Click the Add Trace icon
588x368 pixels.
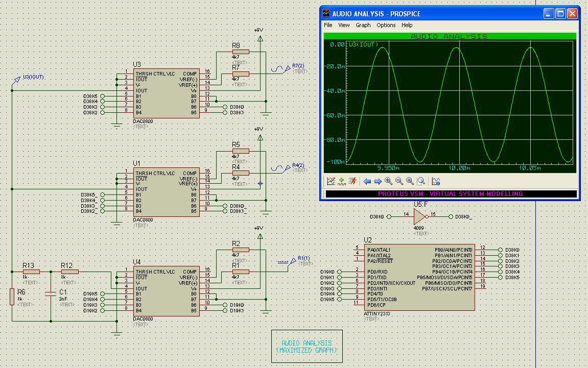(x=342, y=181)
